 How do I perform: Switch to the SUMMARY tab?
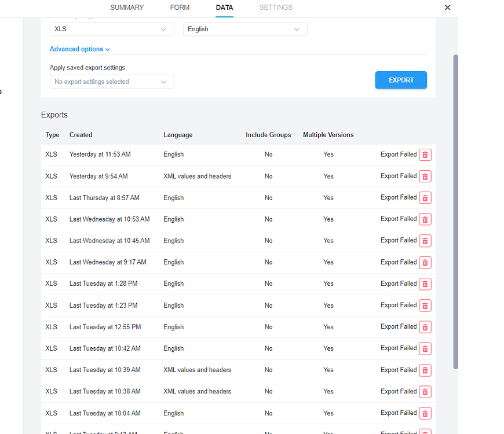tap(126, 8)
